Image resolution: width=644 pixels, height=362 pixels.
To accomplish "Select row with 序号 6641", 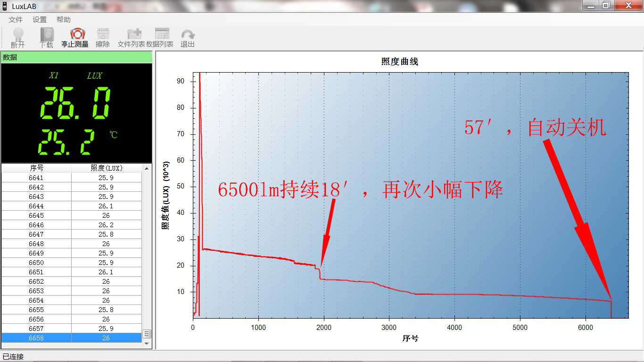I will click(x=71, y=178).
